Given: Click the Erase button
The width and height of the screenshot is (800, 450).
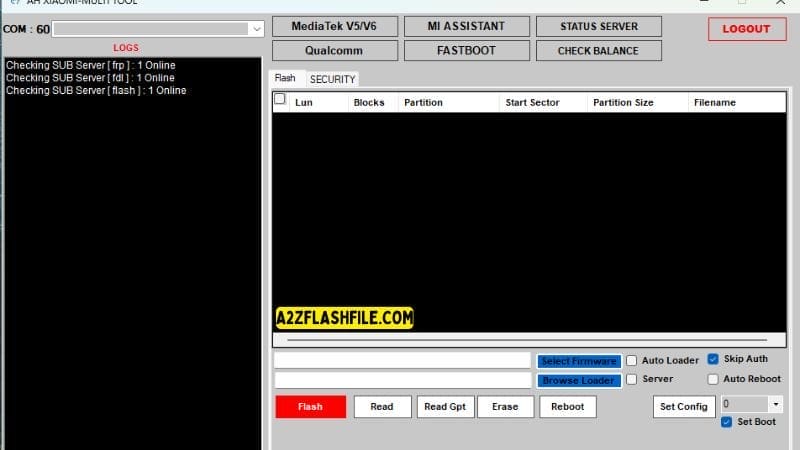Looking at the screenshot, I should pos(505,407).
